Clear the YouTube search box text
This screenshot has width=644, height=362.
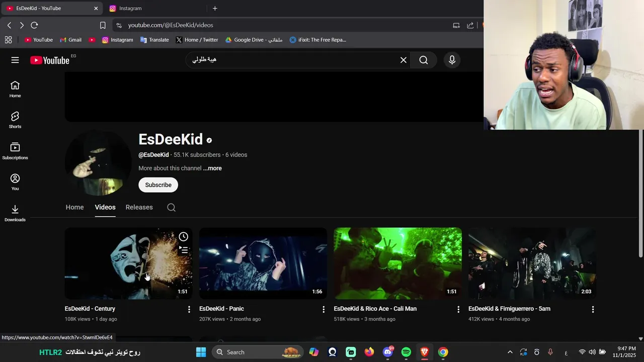(404, 60)
